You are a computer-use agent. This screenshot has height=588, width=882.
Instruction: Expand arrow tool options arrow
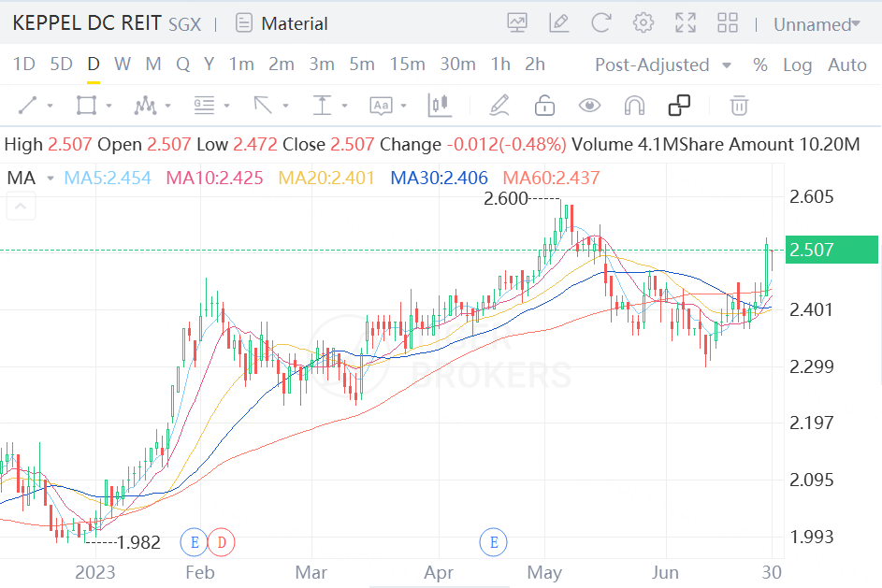(x=286, y=106)
